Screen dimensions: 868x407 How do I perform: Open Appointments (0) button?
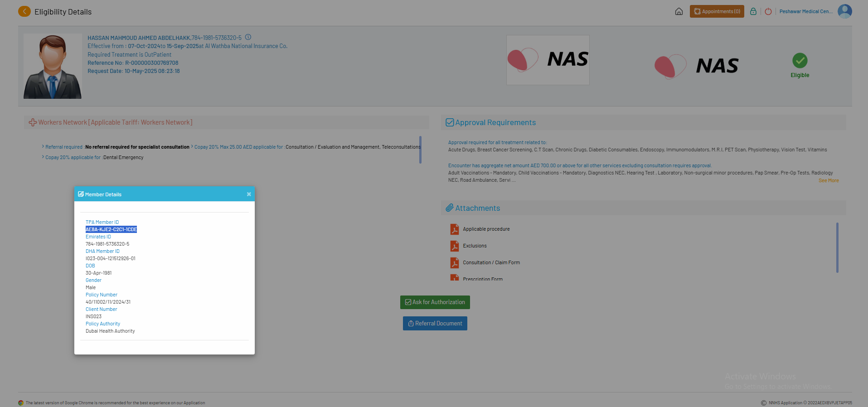[x=717, y=11]
